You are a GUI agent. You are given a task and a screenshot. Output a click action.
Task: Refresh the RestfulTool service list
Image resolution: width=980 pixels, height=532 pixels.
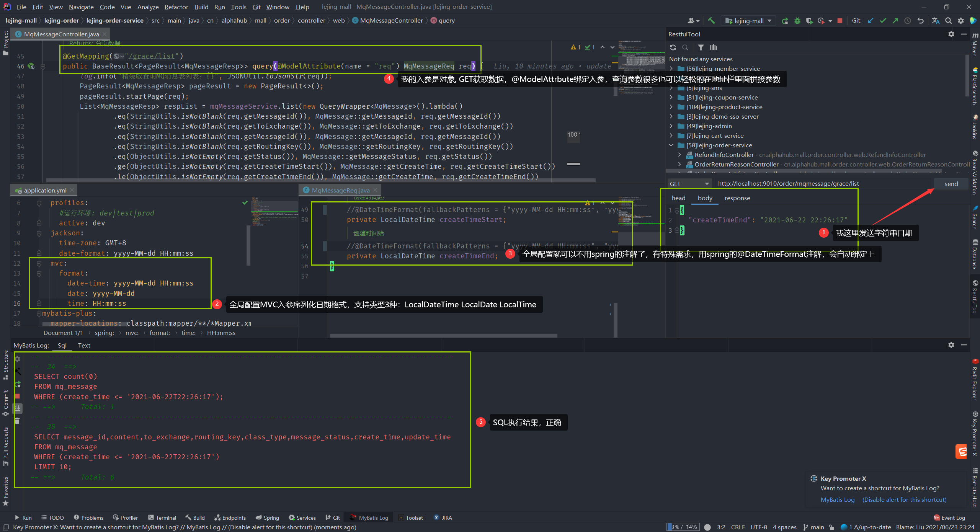coord(673,47)
